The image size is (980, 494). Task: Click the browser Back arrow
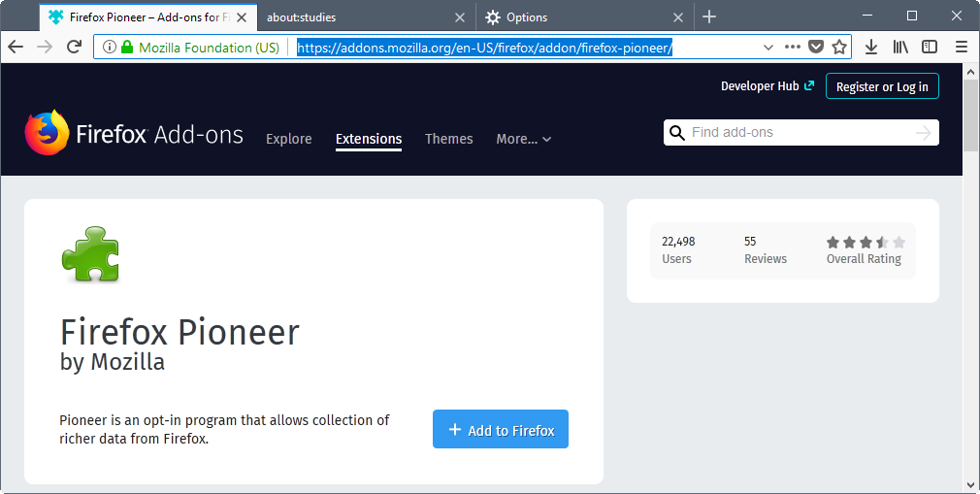(x=16, y=47)
